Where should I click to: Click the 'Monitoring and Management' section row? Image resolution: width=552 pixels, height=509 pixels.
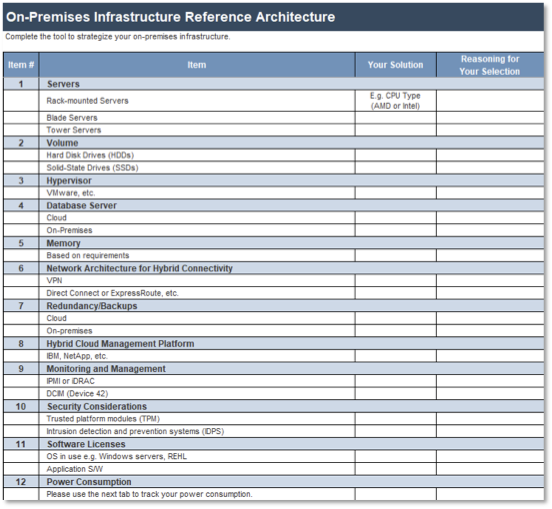[274, 368]
